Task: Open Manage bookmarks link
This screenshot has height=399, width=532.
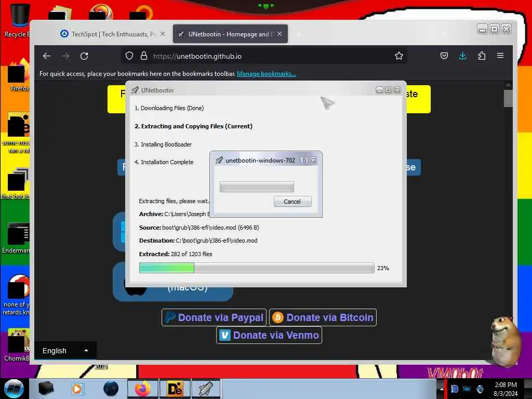Action: click(x=267, y=74)
